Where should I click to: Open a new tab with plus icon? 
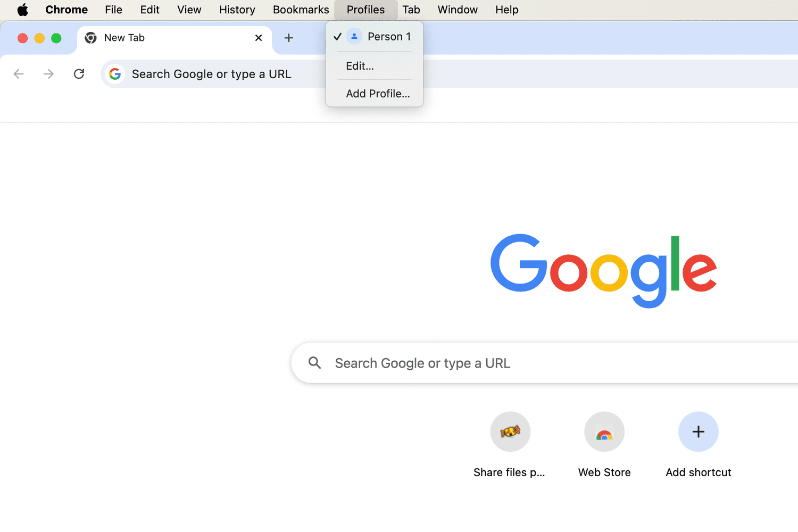click(289, 38)
